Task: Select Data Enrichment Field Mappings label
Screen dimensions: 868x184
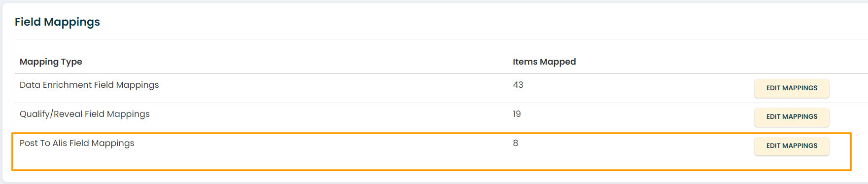Action: click(x=89, y=85)
